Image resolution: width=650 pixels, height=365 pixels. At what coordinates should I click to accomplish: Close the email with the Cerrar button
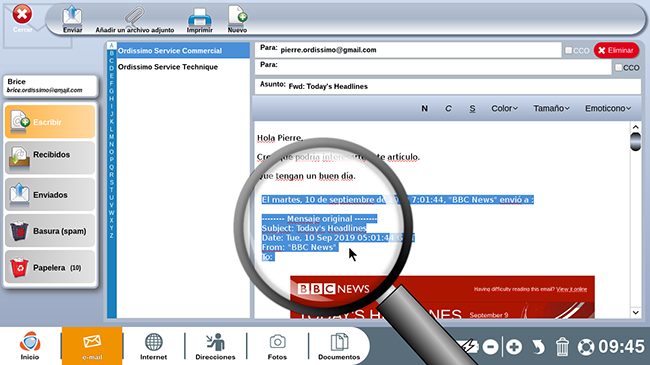(22, 19)
